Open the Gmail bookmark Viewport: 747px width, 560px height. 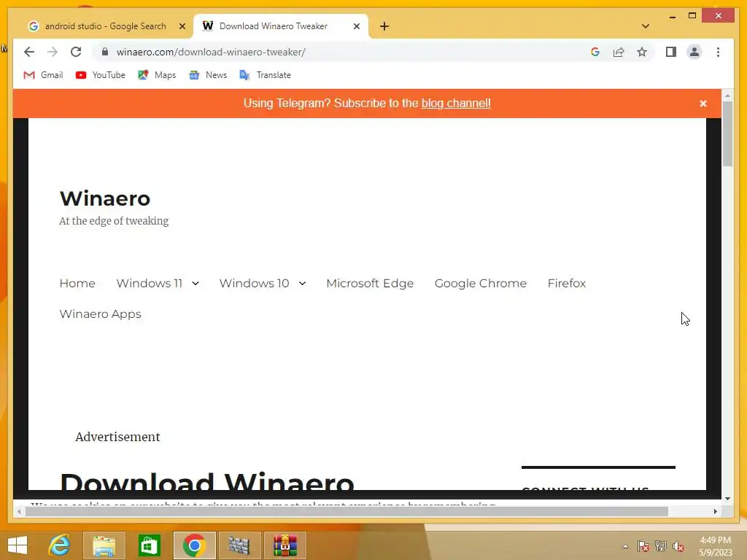point(43,75)
